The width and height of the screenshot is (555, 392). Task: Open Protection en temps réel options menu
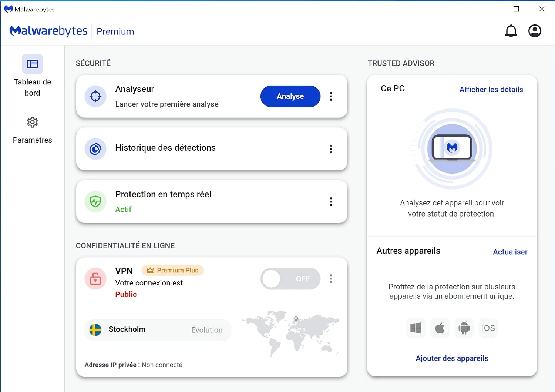[x=331, y=201]
